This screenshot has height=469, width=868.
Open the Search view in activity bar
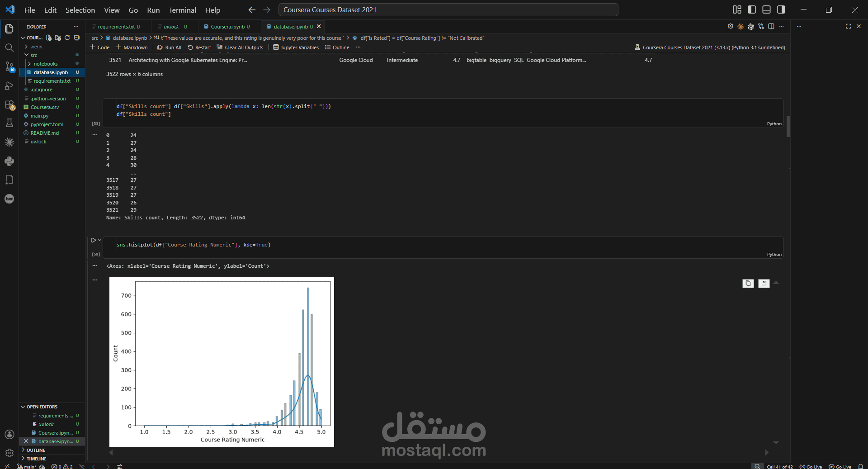tap(9, 47)
